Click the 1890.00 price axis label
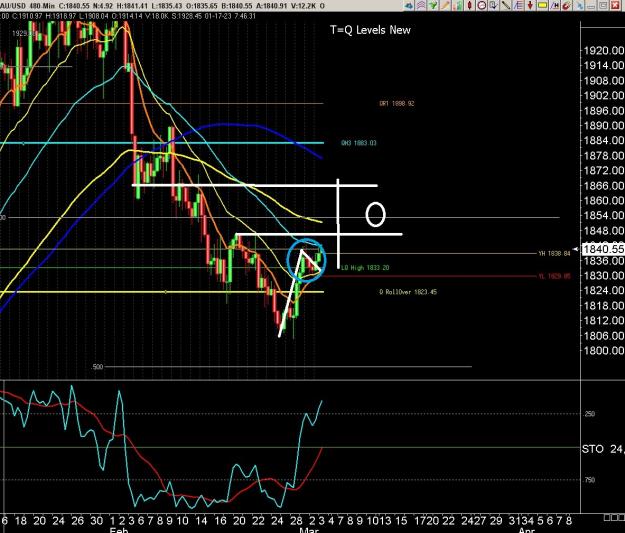Screen dimensions: 625x533 603,125
